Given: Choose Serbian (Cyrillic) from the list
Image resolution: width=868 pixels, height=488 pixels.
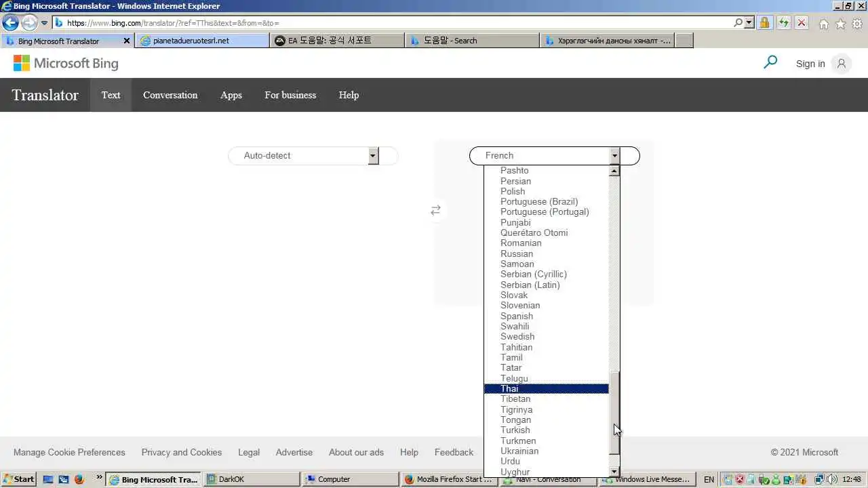Looking at the screenshot, I should click(x=546, y=274).
